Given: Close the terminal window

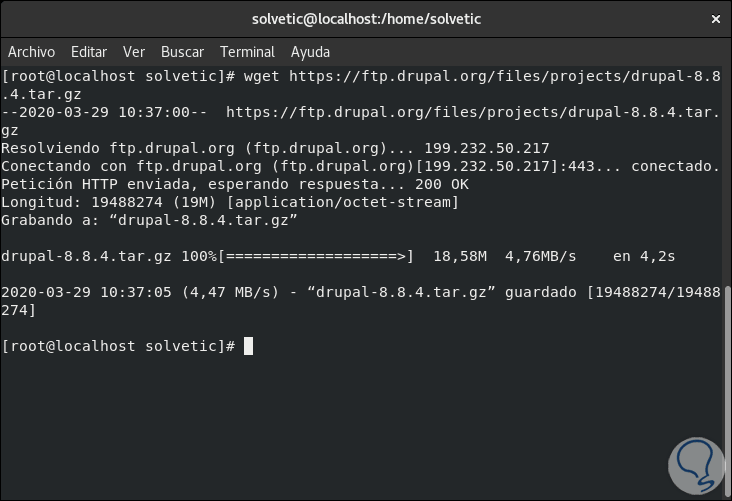Looking at the screenshot, I should (x=714, y=20).
